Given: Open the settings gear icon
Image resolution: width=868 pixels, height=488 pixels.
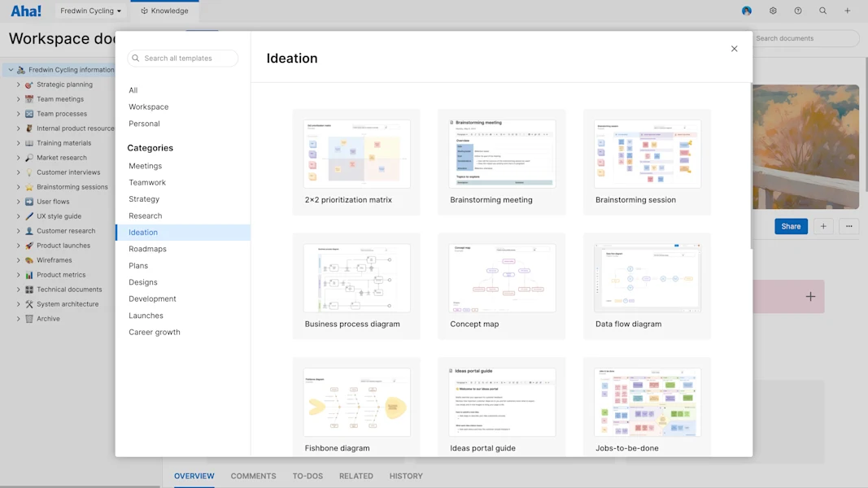Looking at the screenshot, I should coord(773,11).
